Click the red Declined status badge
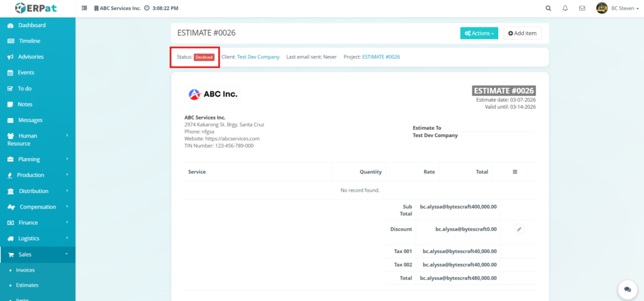 [x=204, y=57]
